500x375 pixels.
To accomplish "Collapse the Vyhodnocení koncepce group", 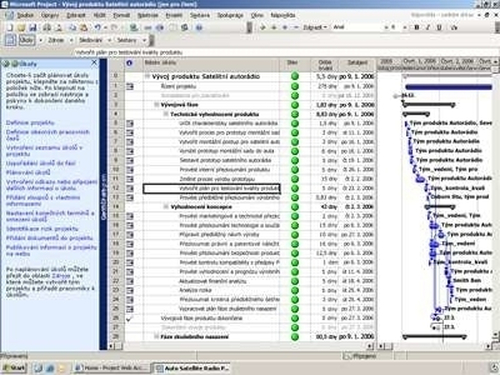I will (x=166, y=207).
